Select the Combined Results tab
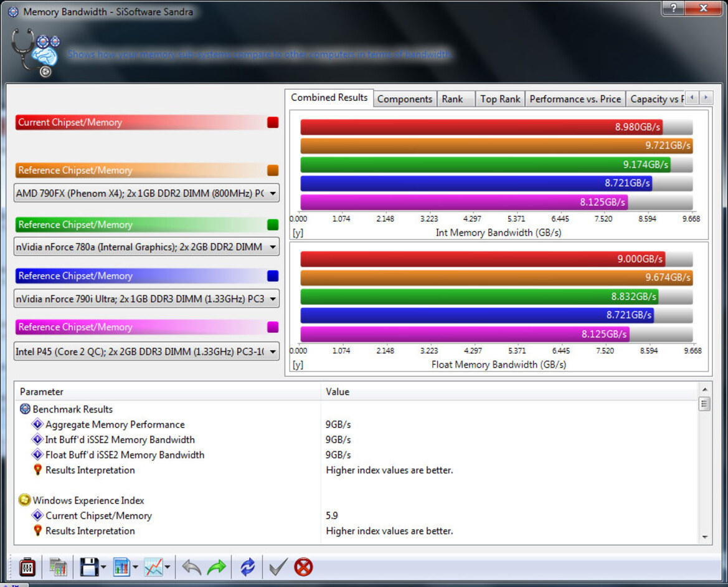 click(329, 98)
